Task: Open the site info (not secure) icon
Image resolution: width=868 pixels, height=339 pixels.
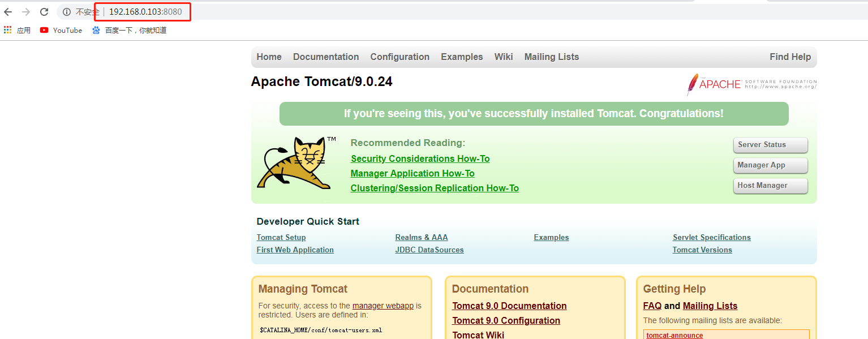Action: coord(67,12)
